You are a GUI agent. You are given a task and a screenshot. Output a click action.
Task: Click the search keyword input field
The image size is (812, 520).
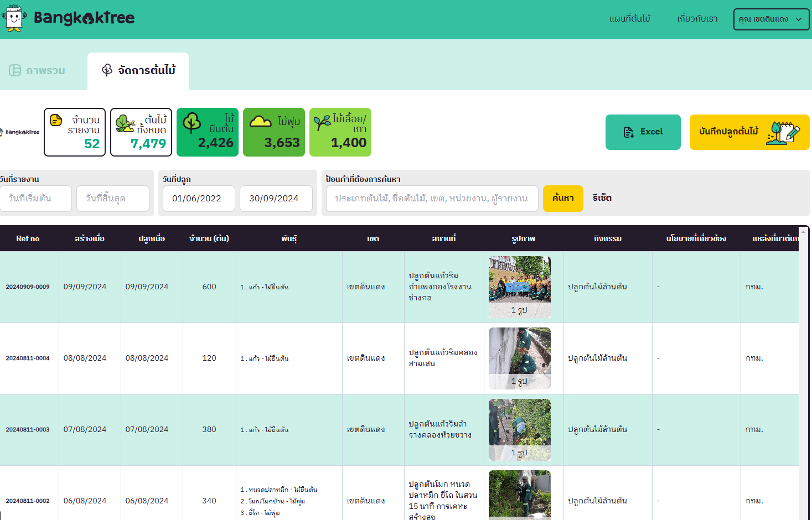(432, 199)
